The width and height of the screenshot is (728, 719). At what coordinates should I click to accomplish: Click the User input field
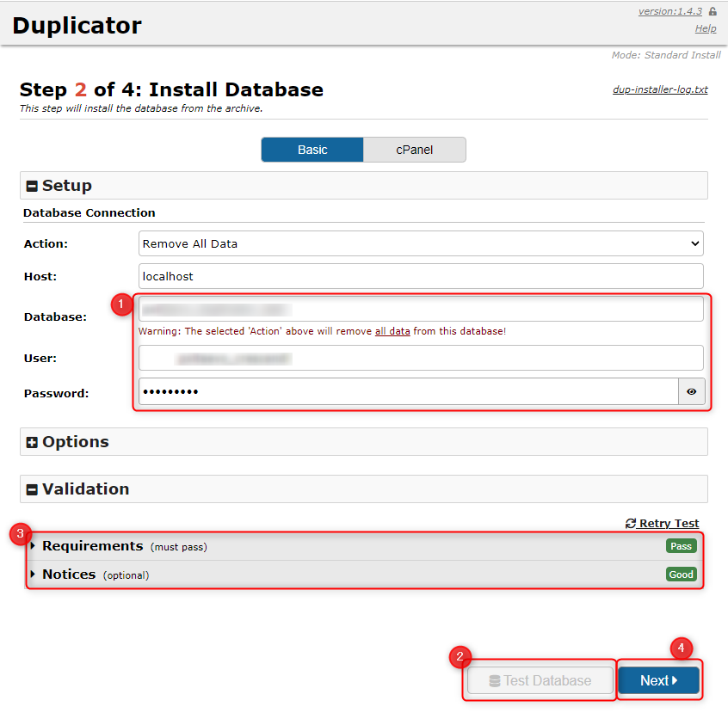click(421, 358)
